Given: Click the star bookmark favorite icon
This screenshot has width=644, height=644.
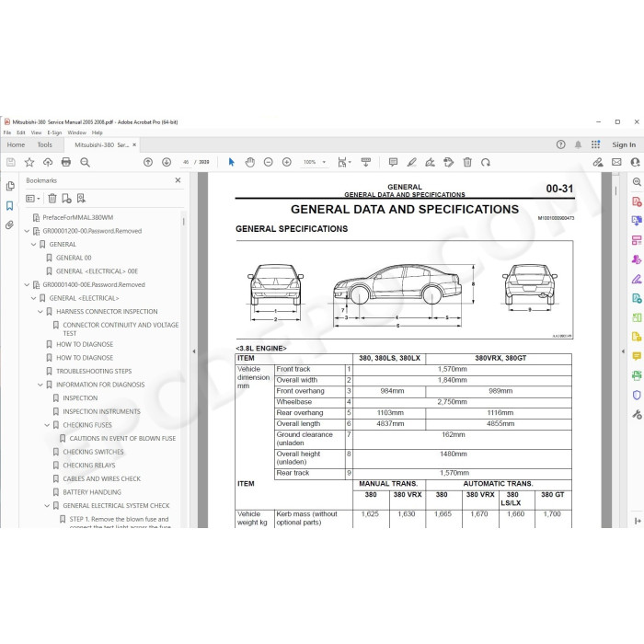Looking at the screenshot, I should tap(29, 162).
